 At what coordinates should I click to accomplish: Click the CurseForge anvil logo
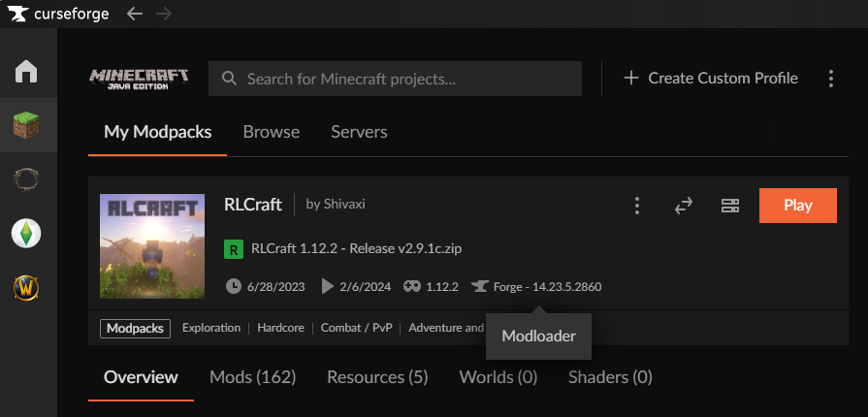17,14
